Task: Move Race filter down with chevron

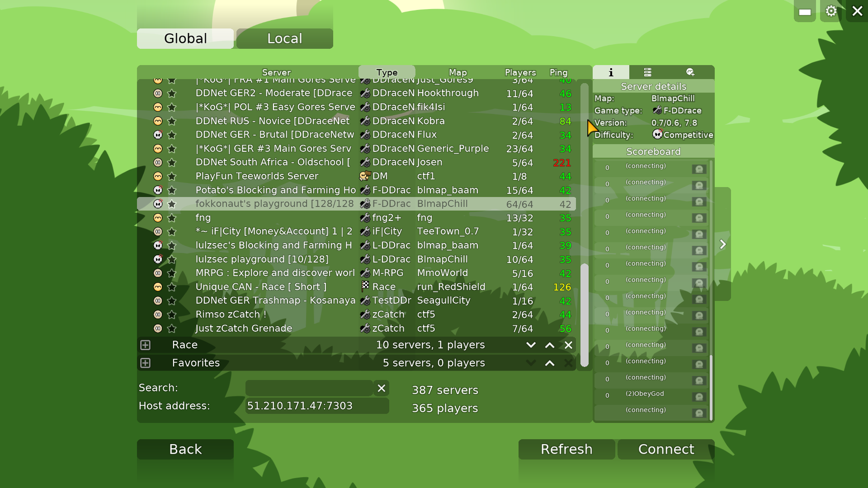Action: pos(531,345)
